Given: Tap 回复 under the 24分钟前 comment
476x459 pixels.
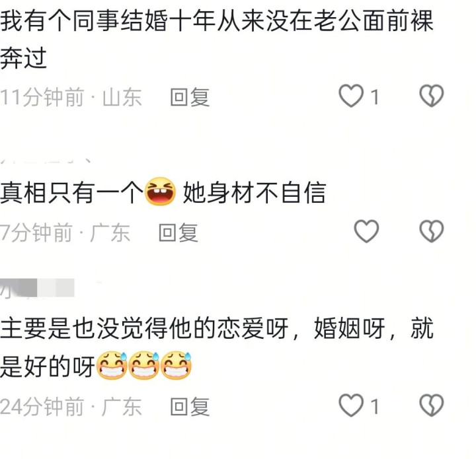Looking at the screenshot, I should pyautogui.click(x=190, y=407).
